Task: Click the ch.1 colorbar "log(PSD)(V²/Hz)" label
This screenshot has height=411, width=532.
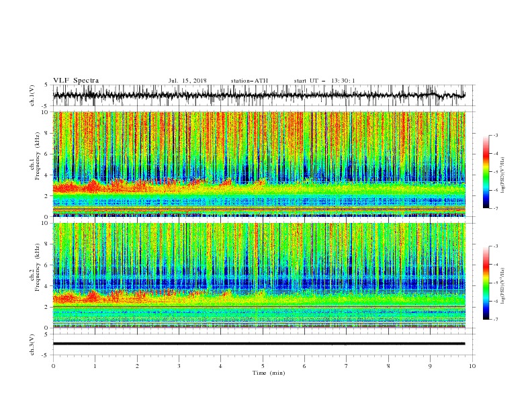Action: pos(503,175)
